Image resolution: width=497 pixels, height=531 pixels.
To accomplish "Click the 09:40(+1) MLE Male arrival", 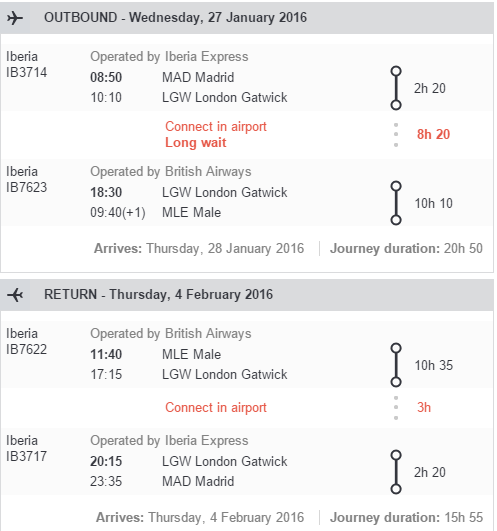I will 155,213.
